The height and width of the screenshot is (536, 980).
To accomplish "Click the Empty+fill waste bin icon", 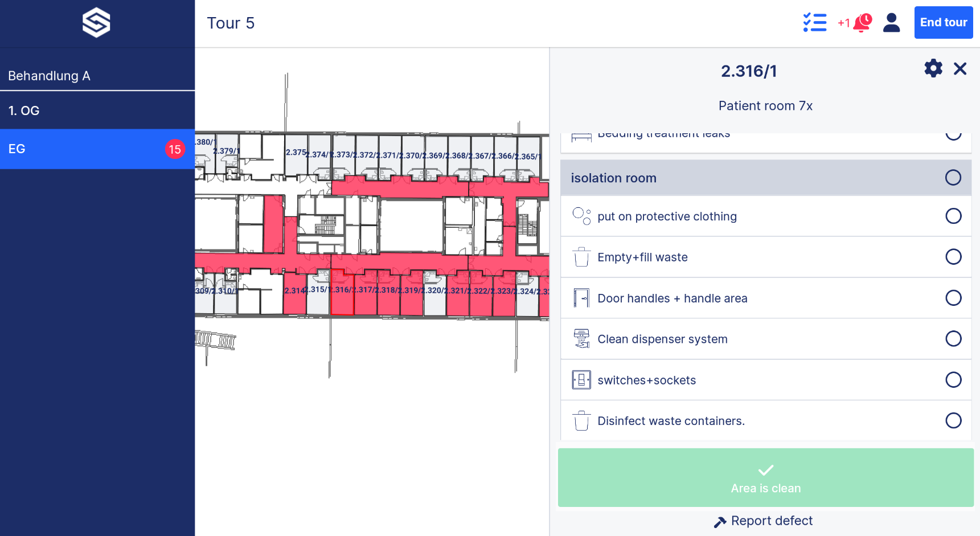I will [581, 257].
